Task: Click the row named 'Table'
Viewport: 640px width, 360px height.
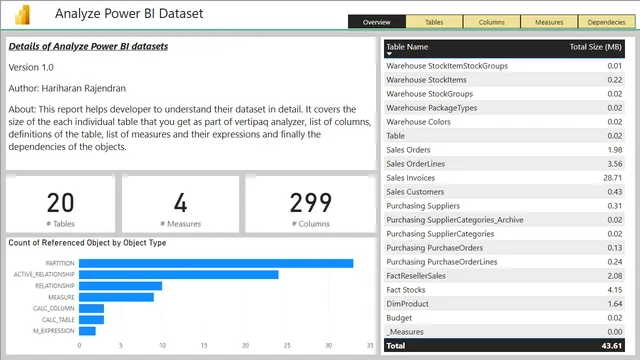Action: tap(504, 136)
